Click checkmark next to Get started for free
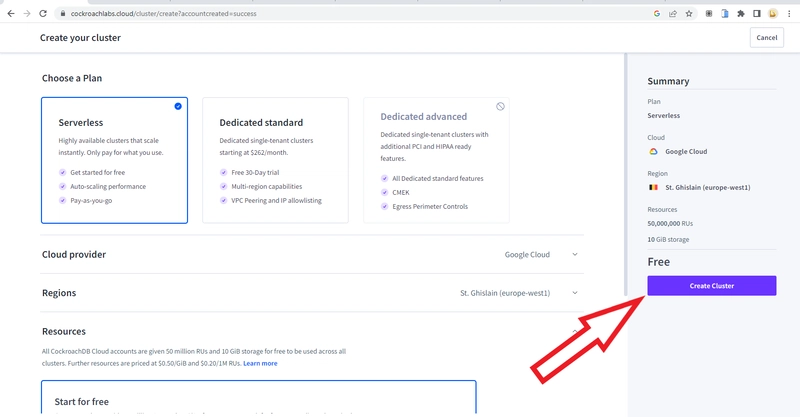Screen dimensions: 800x417 pos(63,173)
